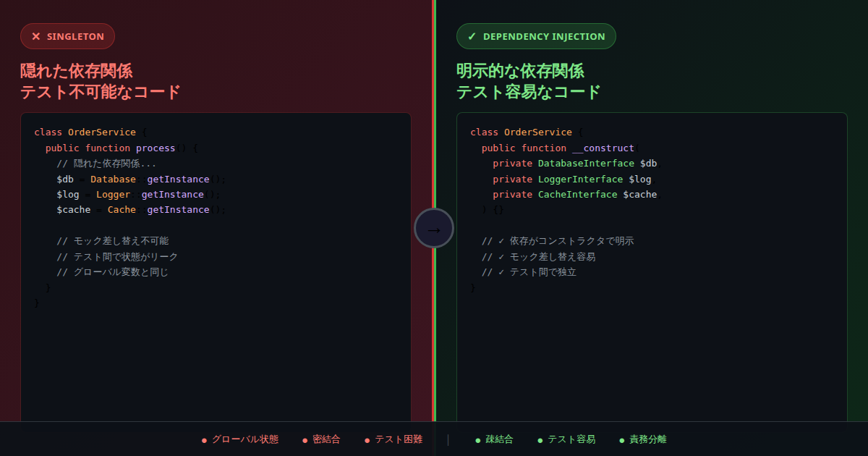Screen dimensions: 868x456
Task: Click the center arrow circle icon
Action: [434, 228]
